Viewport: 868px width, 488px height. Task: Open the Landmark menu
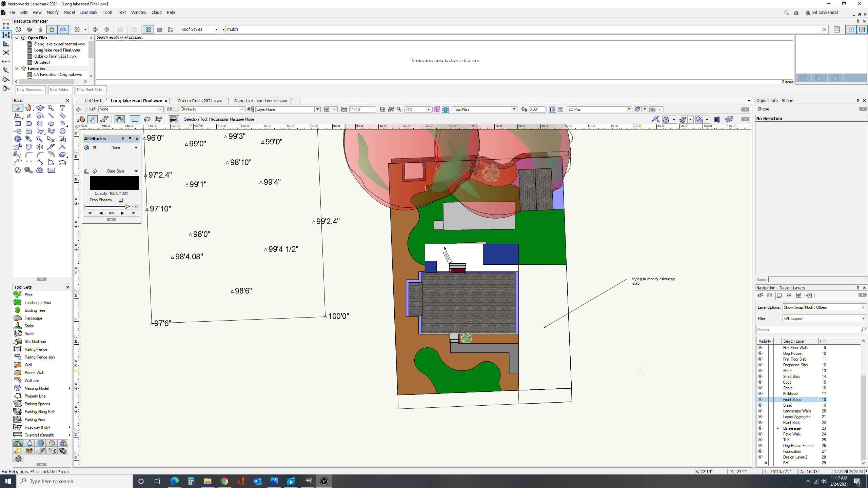coord(88,13)
